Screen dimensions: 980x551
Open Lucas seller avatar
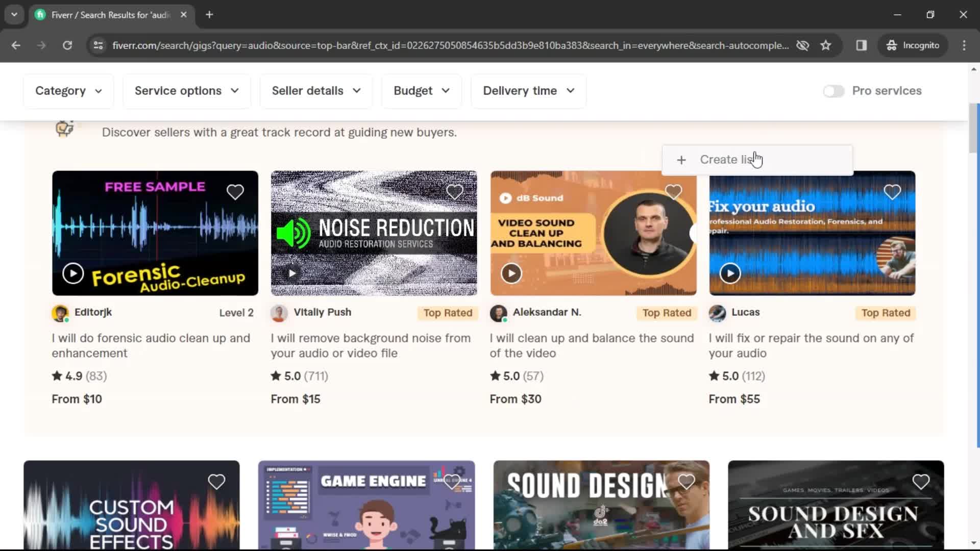pyautogui.click(x=717, y=313)
